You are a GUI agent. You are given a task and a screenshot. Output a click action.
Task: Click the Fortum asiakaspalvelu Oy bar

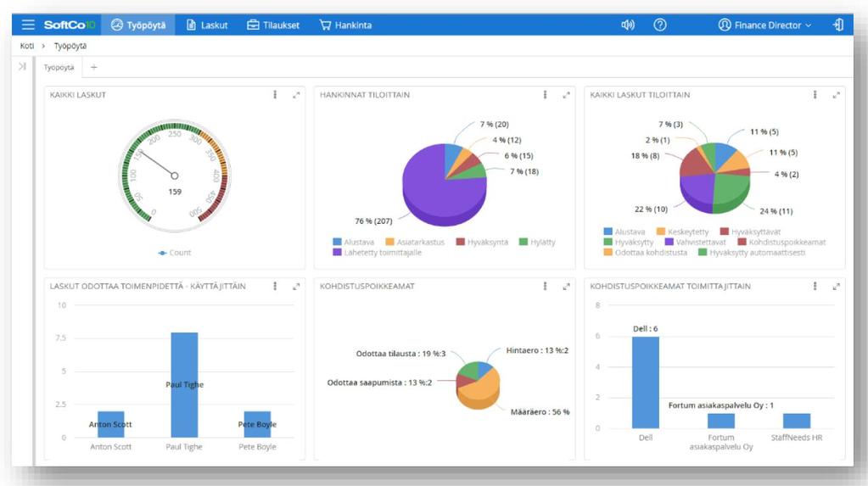click(x=720, y=421)
